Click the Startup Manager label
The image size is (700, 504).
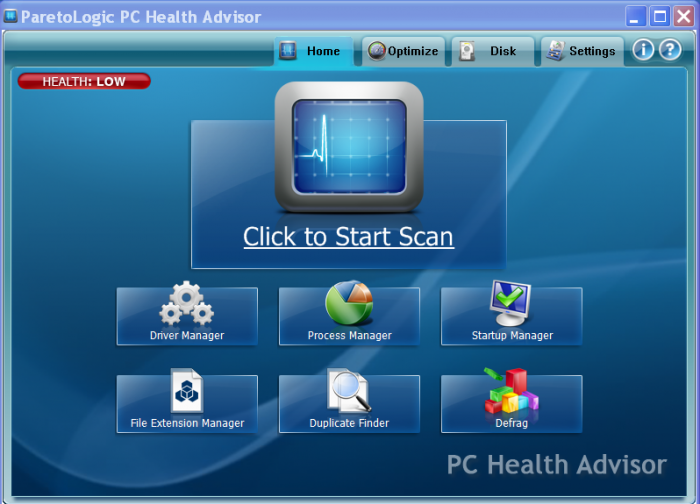pyautogui.click(x=512, y=335)
